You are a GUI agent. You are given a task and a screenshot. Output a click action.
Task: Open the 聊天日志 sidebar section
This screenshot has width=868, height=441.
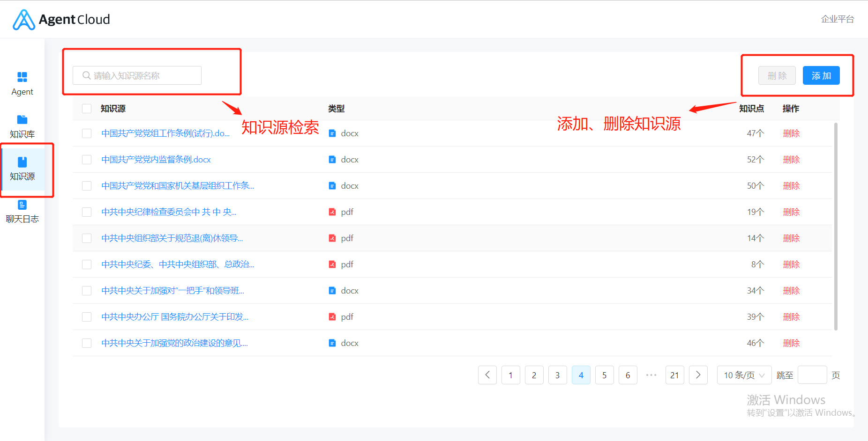pos(22,212)
